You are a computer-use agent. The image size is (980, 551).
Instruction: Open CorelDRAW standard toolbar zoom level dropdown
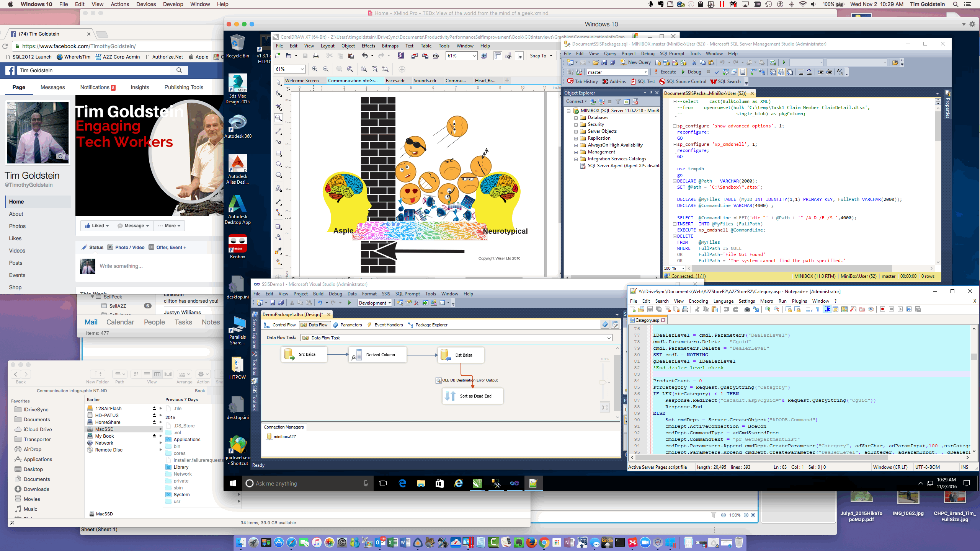[x=474, y=56]
